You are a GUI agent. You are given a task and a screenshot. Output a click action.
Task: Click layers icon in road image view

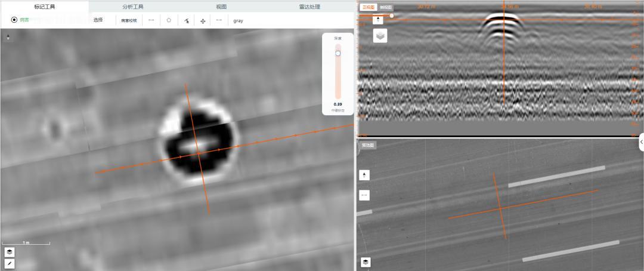coord(364,262)
